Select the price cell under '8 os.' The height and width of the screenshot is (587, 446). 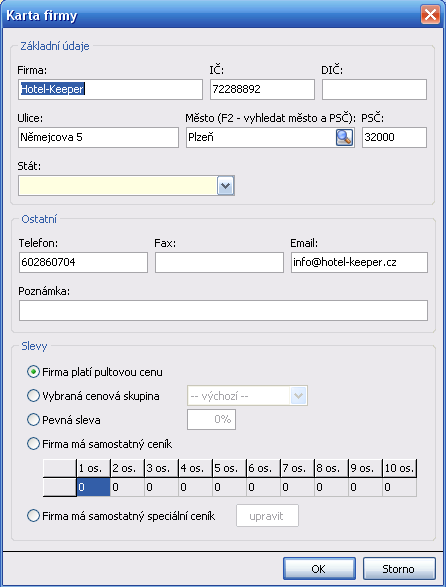332,487
